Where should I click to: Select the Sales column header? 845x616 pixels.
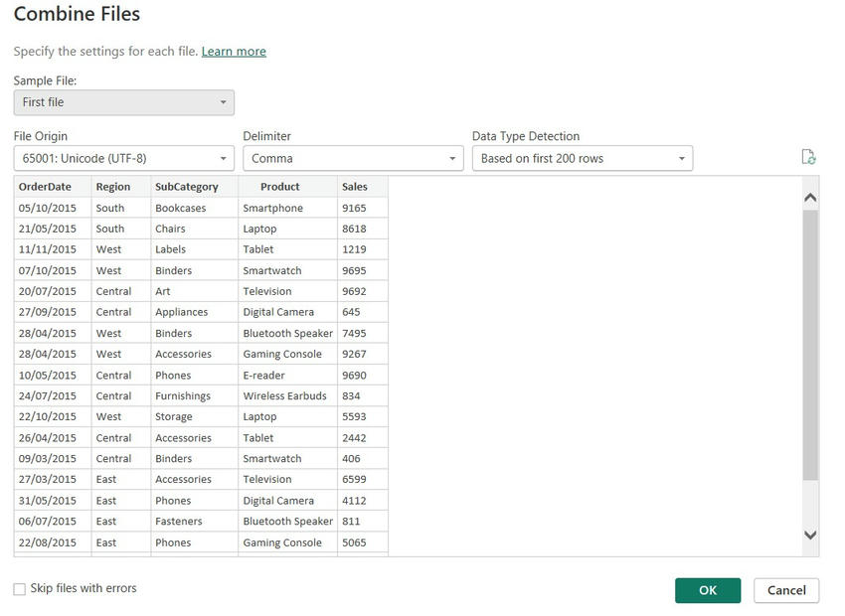[359, 186]
